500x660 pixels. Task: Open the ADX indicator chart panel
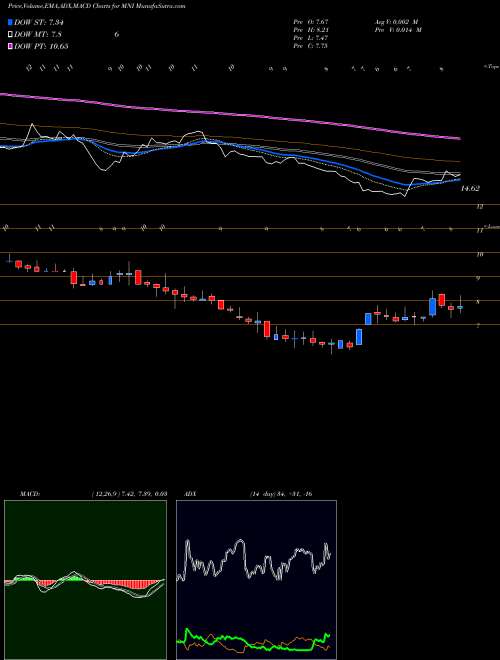[256, 580]
